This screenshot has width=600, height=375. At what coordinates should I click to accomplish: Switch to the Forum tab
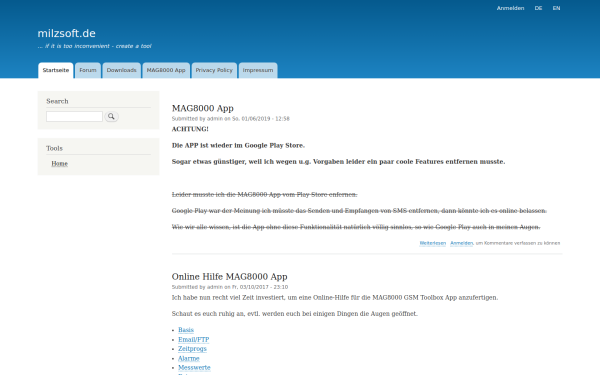pos(88,70)
